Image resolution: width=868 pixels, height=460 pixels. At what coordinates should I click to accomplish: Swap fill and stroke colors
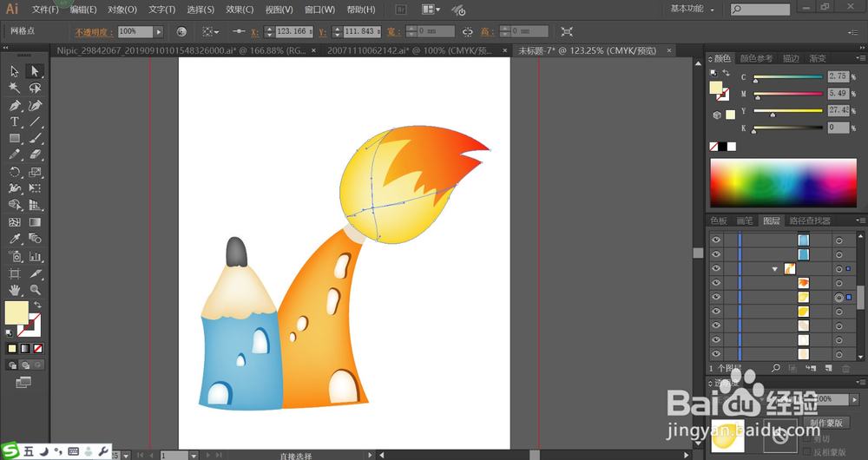pyautogui.click(x=37, y=305)
